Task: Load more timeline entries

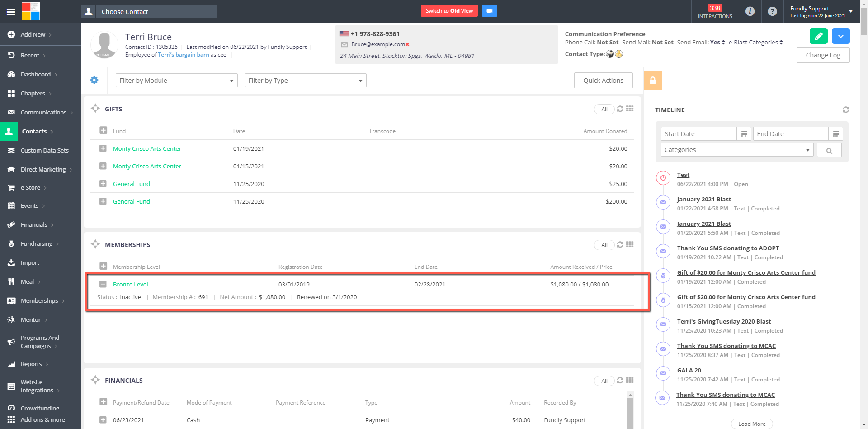Action: click(752, 424)
